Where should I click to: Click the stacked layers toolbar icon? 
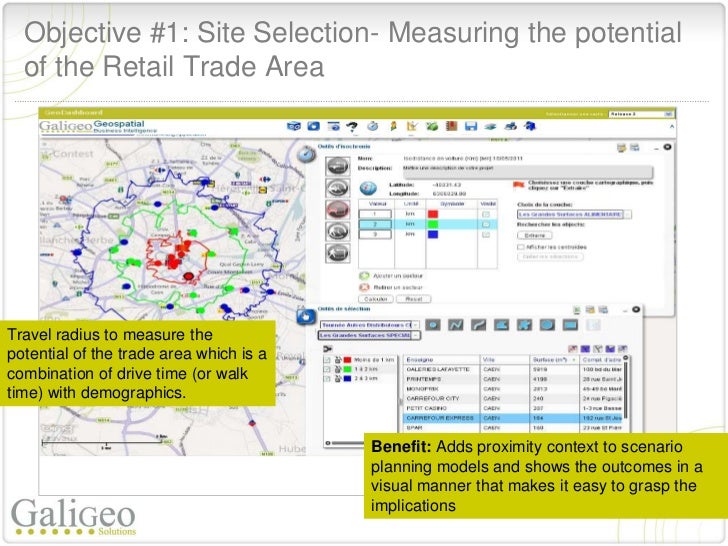click(490, 126)
